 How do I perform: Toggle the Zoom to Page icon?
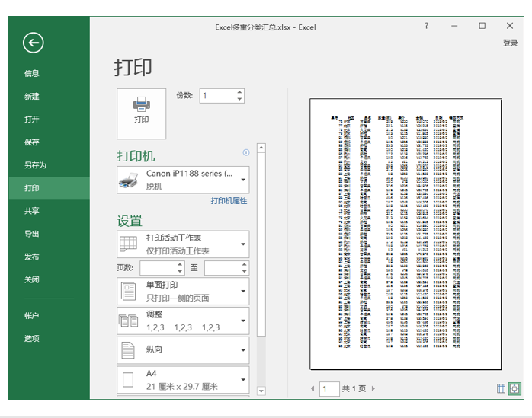514,388
